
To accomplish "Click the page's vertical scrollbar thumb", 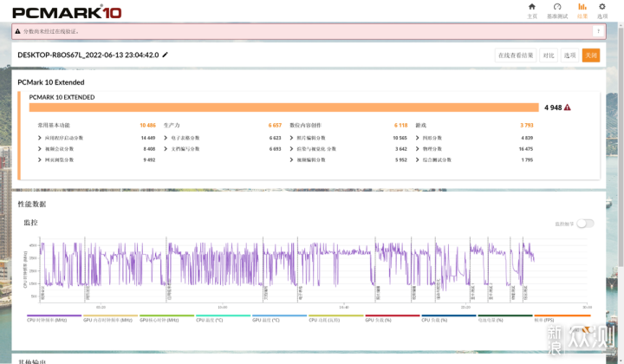I will (x=621, y=147).
